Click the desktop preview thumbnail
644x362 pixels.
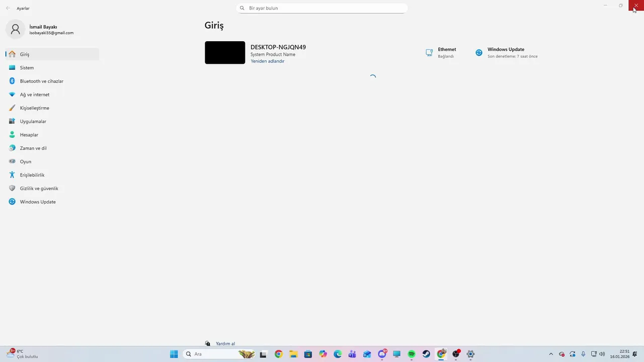(x=225, y=53)
